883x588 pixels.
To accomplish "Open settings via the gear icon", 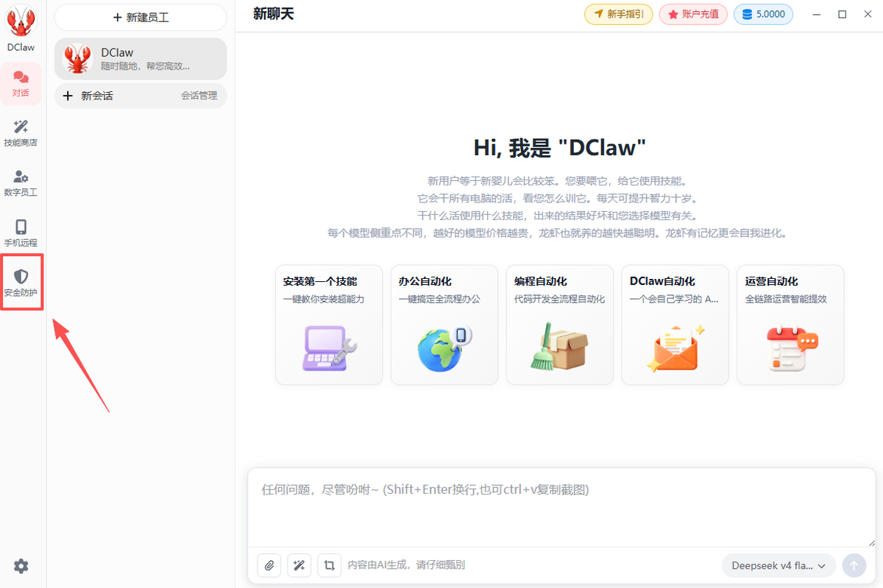I will 21,566.
